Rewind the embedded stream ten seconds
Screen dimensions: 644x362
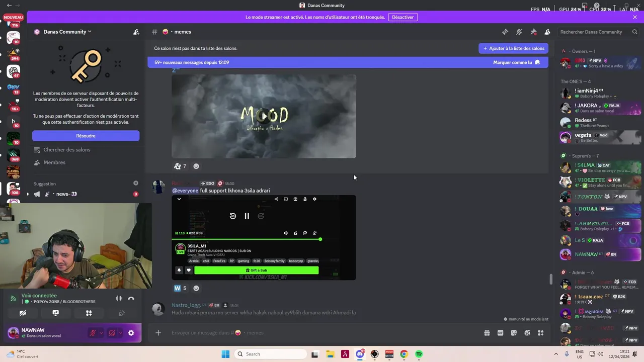[x=232, y=216]
